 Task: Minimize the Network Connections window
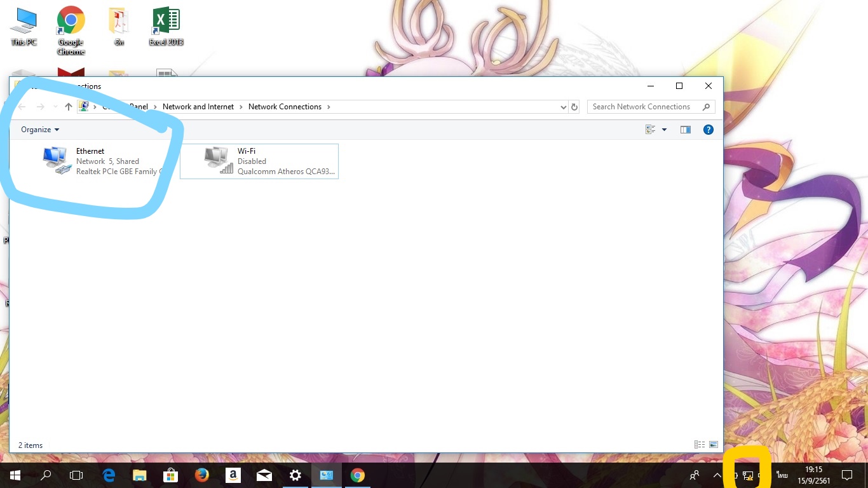(x=650, y=86)
